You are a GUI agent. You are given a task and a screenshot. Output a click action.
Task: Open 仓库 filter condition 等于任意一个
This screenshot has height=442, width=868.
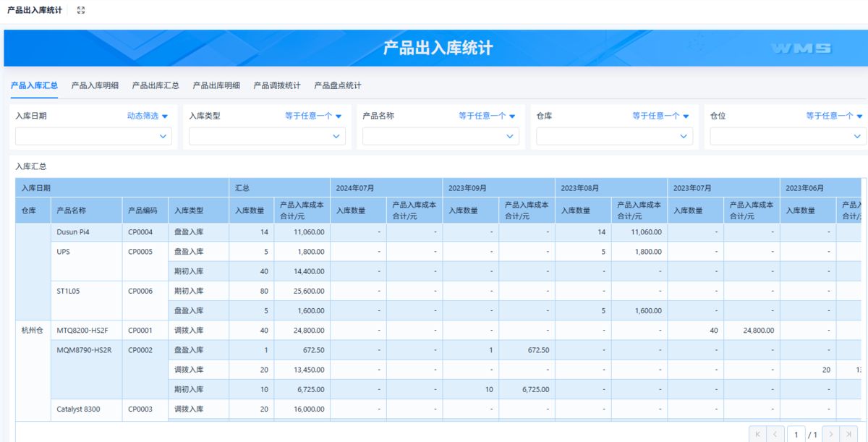click(x=660, y=116)
